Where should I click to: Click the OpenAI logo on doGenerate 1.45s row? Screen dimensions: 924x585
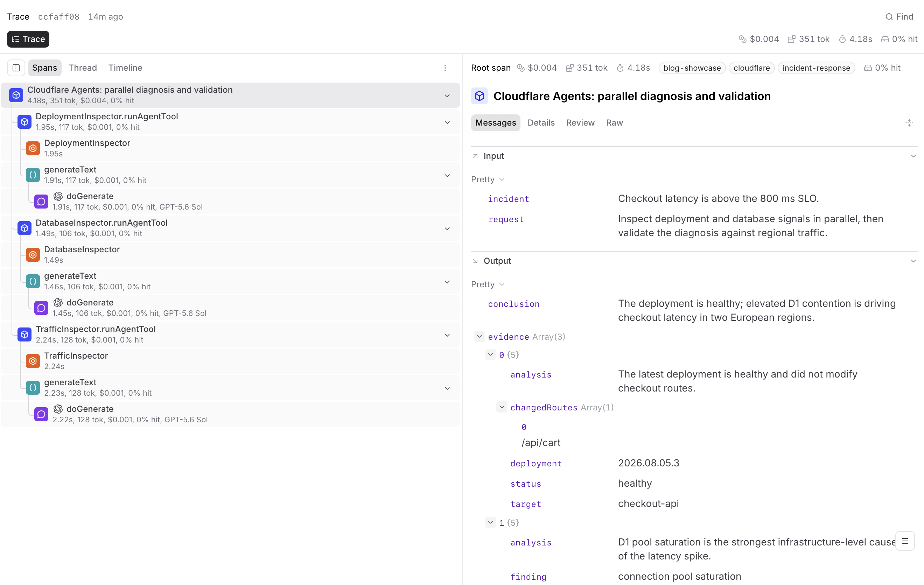[58, 303]
